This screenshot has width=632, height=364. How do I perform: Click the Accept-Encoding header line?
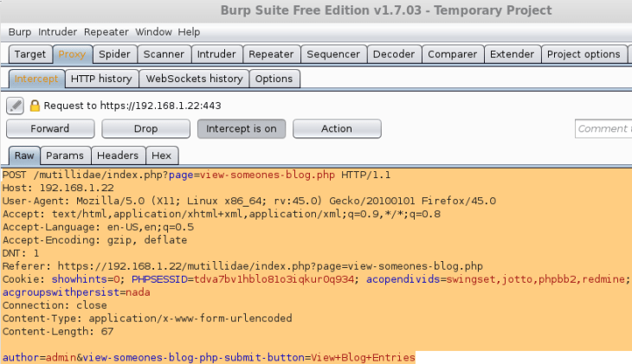click(x=94, y=240)
